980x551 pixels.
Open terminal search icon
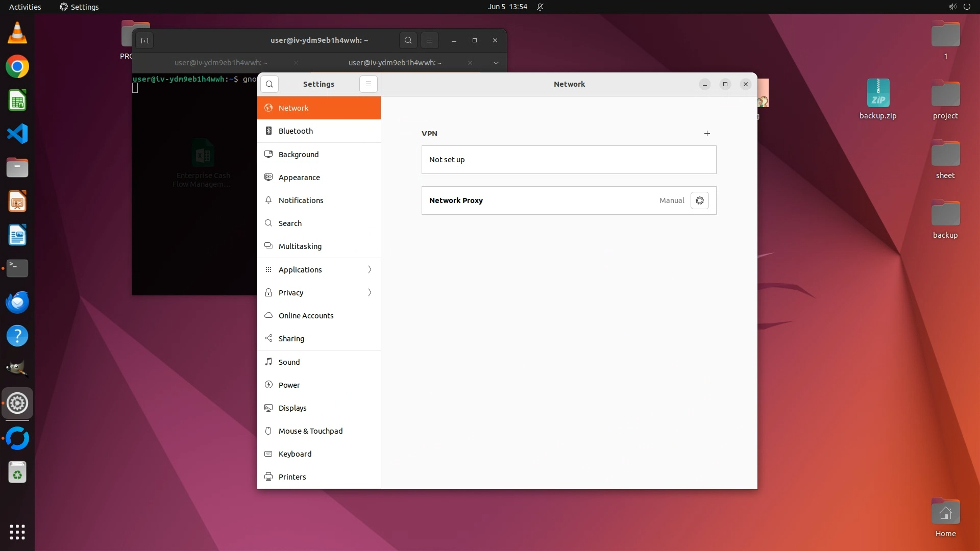[x=408, y=40]
